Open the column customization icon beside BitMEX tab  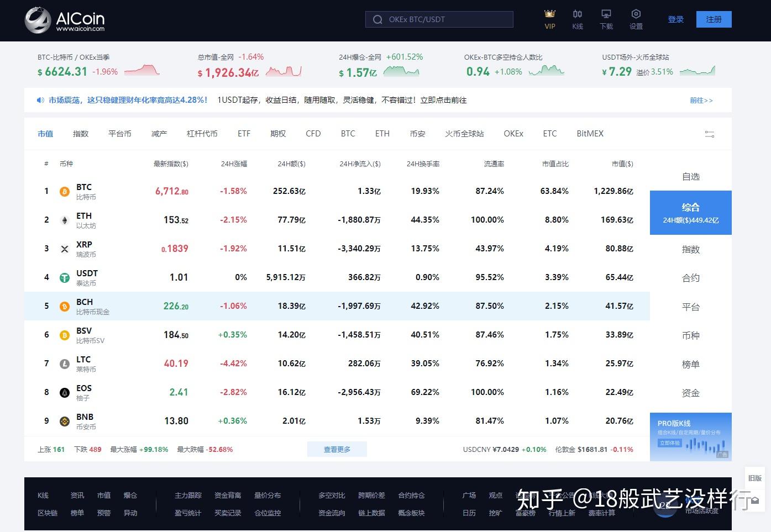pos(710,134)
